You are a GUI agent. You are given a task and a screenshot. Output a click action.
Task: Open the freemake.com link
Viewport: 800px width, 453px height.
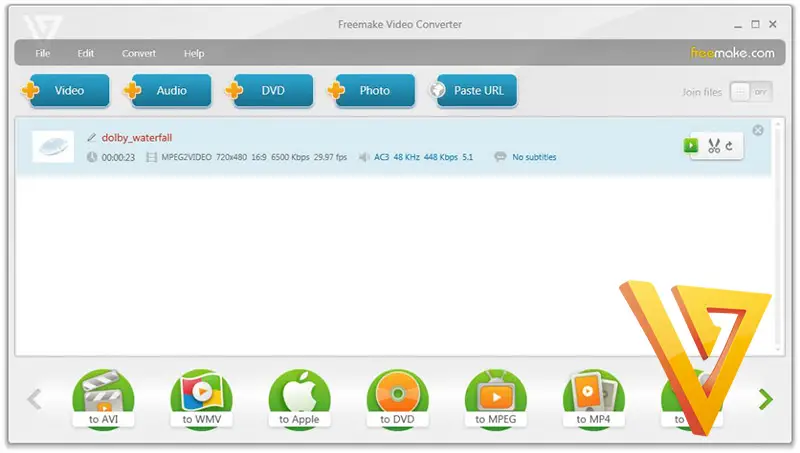[x=732, y=53]
